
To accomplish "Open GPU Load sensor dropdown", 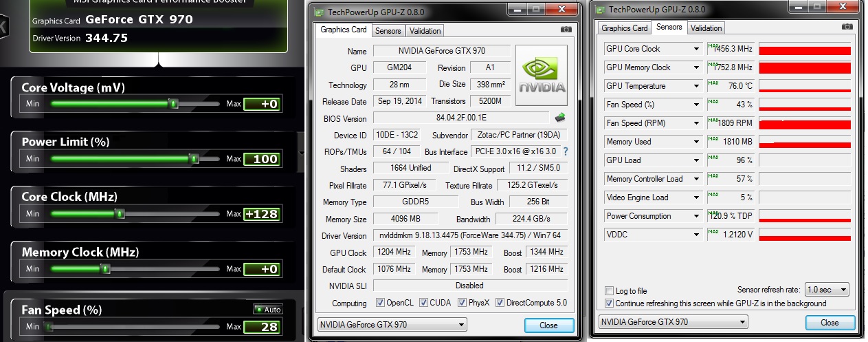I will tap(696, 160).
